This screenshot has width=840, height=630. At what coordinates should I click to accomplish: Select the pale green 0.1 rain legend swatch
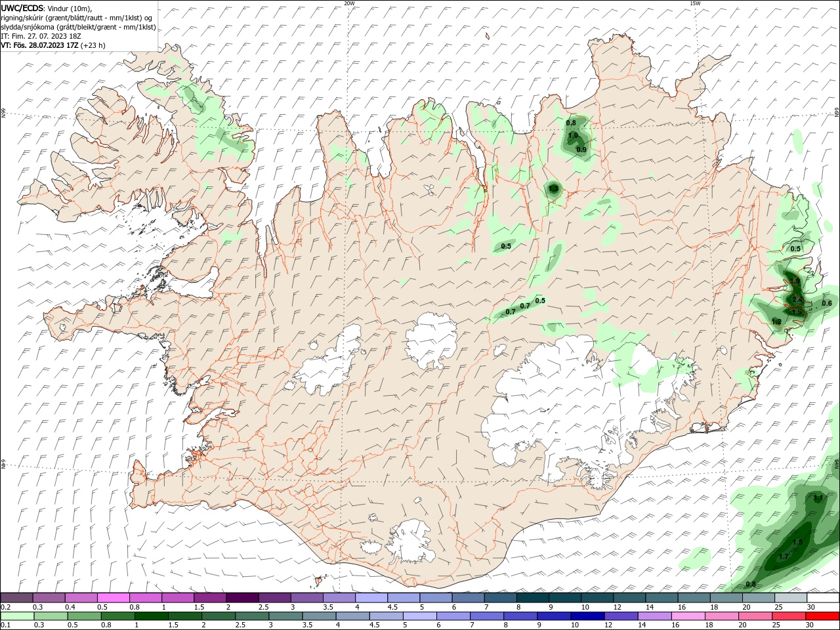tap(16, 616)
